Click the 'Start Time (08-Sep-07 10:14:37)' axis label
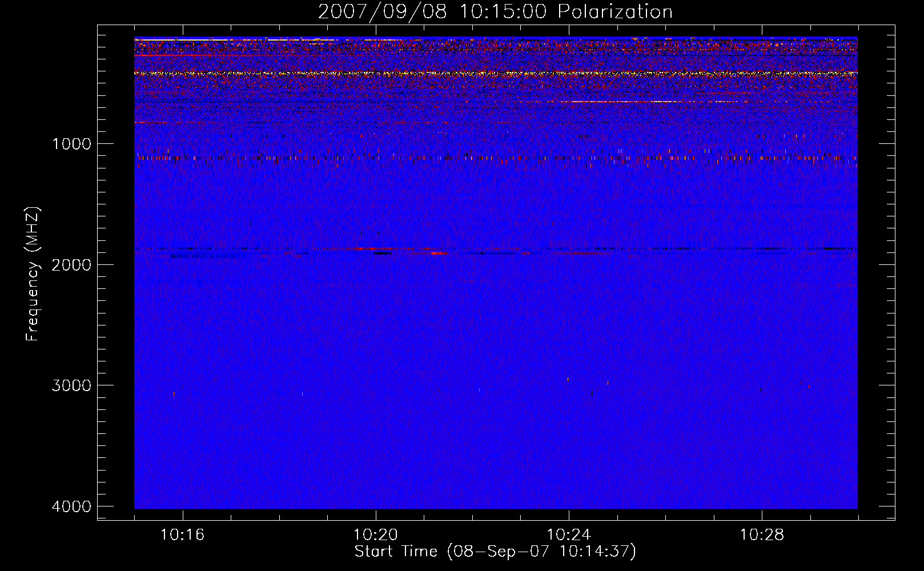The height and width of the screenshot is (571, 924). [495, 552]
